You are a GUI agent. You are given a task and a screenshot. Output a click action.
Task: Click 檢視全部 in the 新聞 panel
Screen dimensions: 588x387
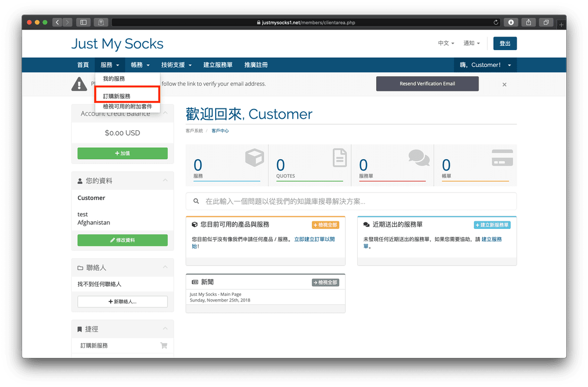pyautogui.click(x=326, y=282)
